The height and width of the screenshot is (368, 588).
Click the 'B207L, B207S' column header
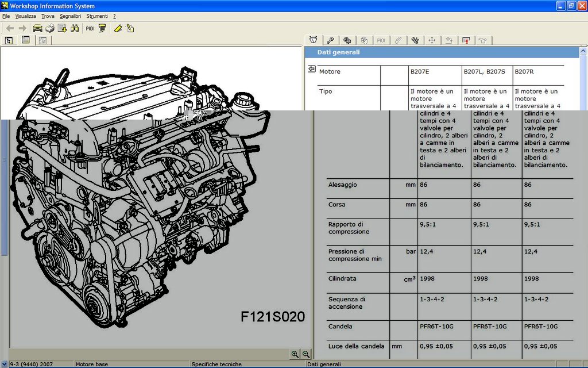(484, 71)
